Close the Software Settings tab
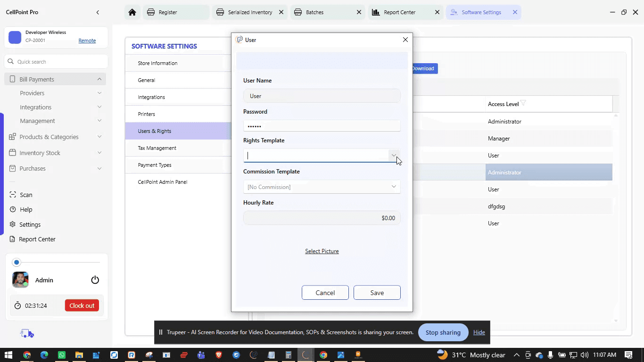This screenshot has height=362, width=644. (x=515, y=12)
